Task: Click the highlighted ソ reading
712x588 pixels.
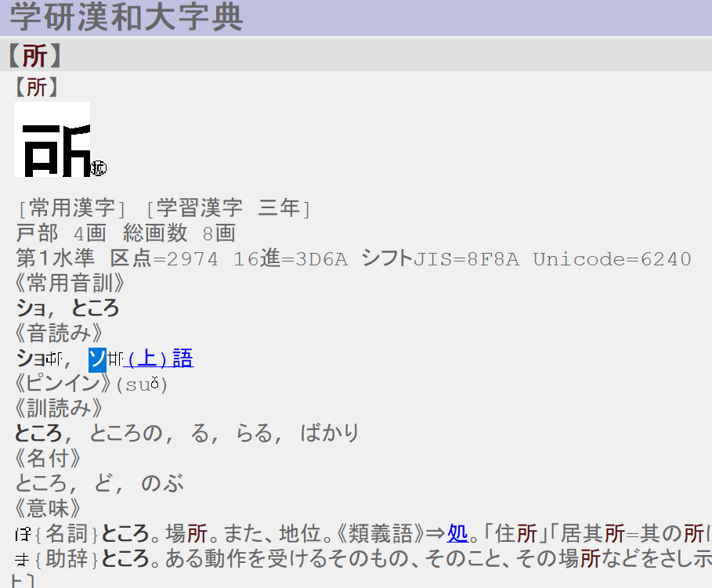Action: point(97,359)
